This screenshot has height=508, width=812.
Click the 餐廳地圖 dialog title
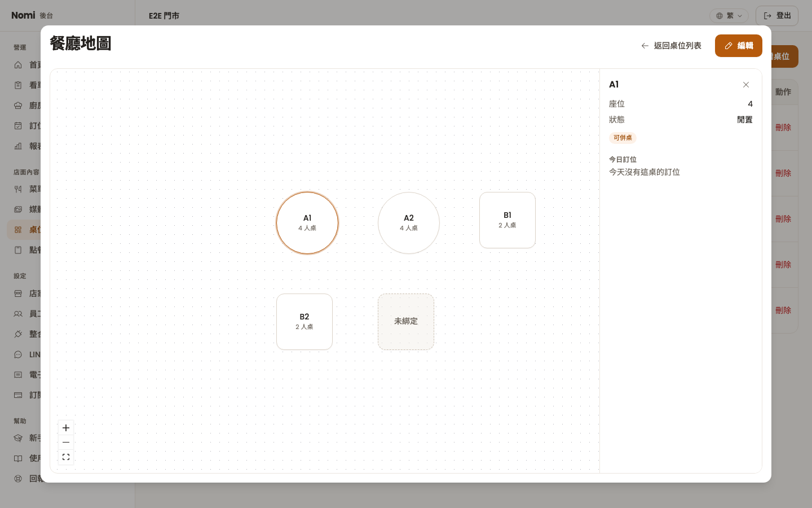pyautogui.click(x=81, y=43)
